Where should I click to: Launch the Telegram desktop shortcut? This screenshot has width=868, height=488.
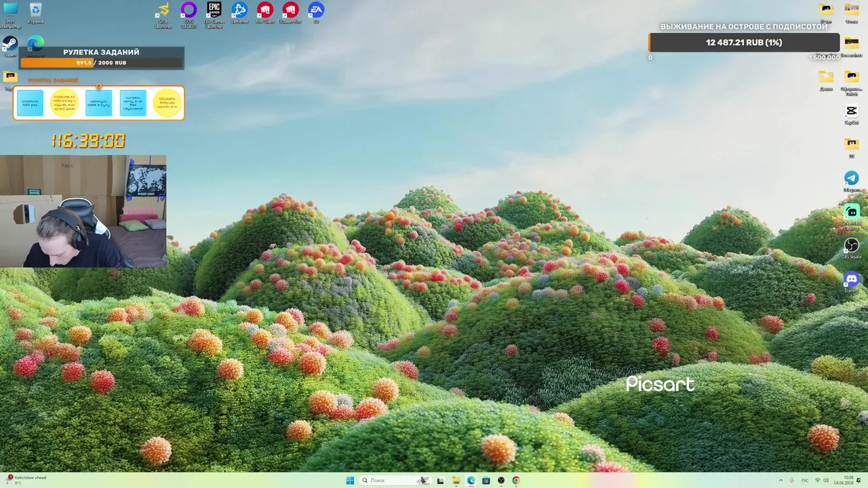coord(851,181)
